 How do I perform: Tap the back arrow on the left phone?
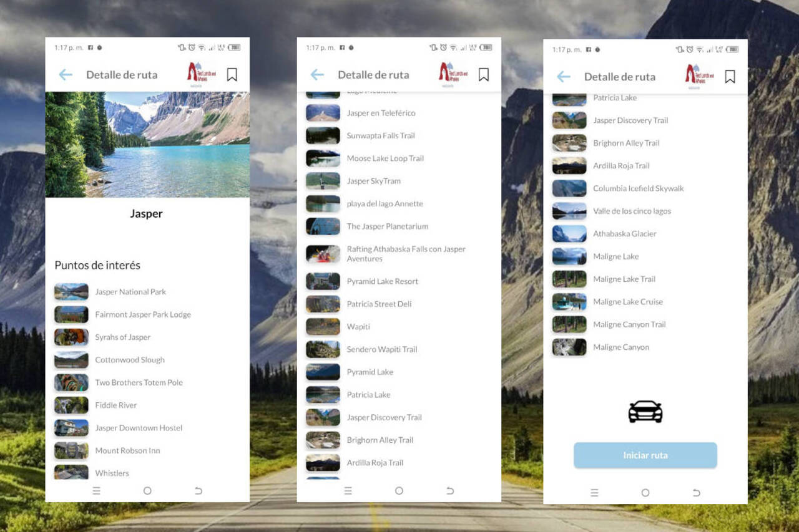66,75
